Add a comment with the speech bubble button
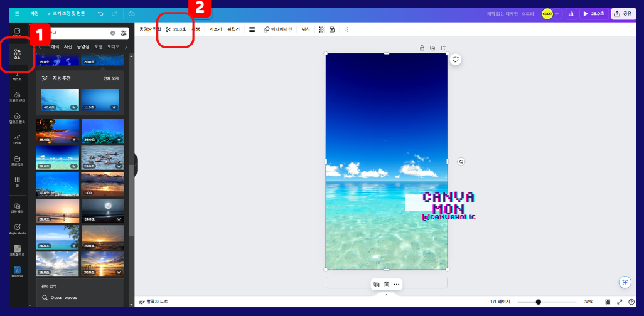This screenshot has width=644, height=316. pos(456,60)
